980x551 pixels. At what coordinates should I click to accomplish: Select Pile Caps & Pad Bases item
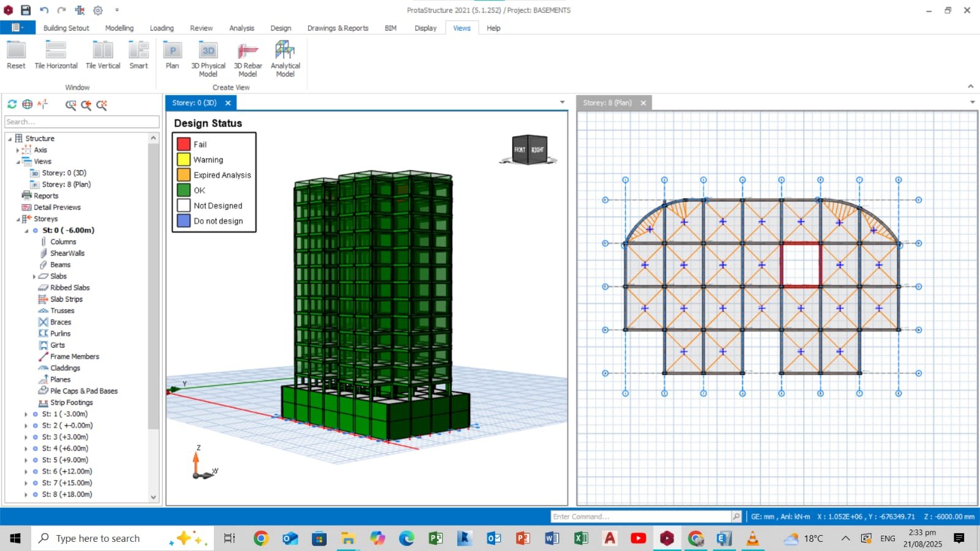[x=83, y=391]
